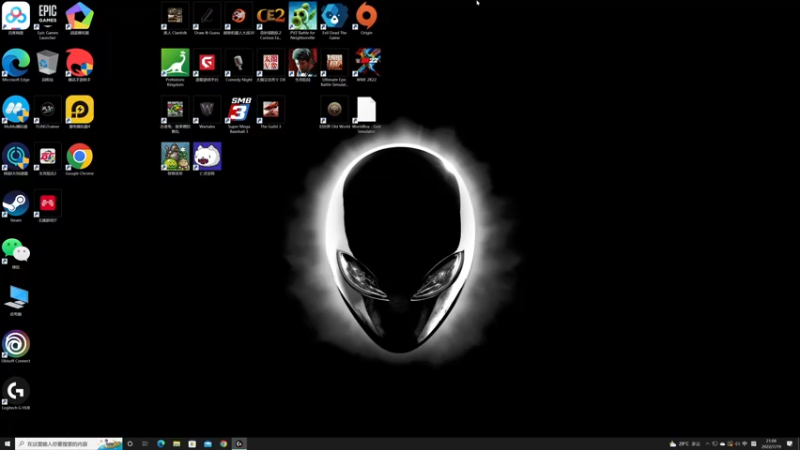Screen dimensions: 800x450
Task: Open Edge from the taskbar
Action: coord(161,444)
